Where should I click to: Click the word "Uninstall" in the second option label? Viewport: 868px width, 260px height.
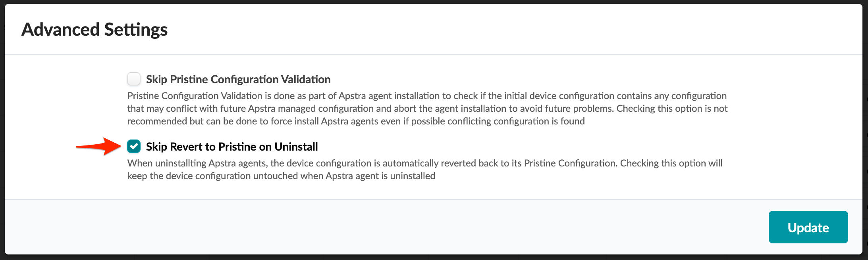pos(296,147)
